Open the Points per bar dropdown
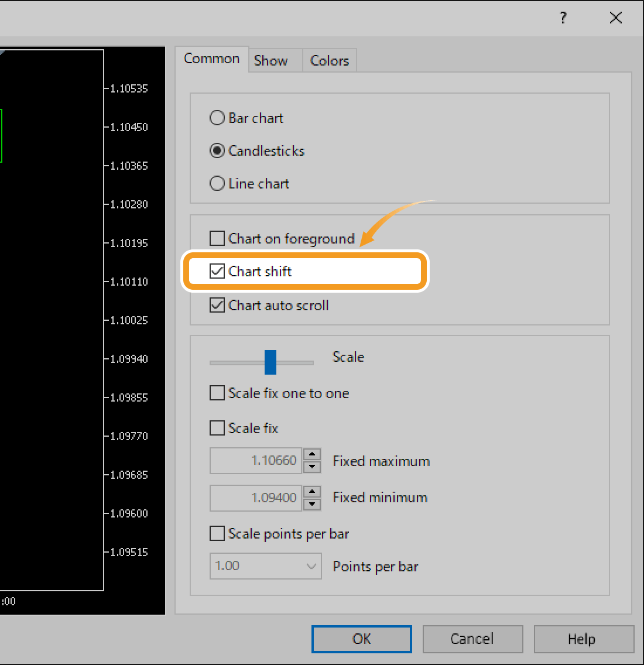 pos(312,566)
